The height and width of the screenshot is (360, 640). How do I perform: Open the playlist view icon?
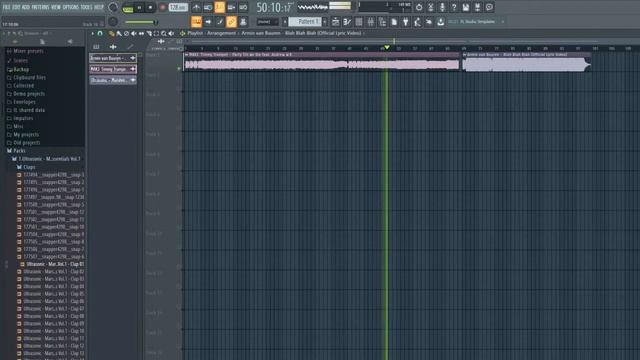tap(335, 22)
